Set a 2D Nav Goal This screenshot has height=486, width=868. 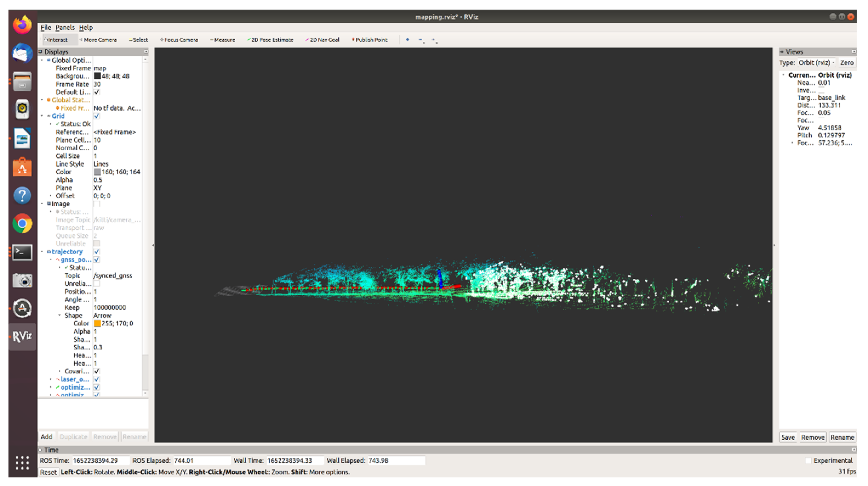(322, 39)
